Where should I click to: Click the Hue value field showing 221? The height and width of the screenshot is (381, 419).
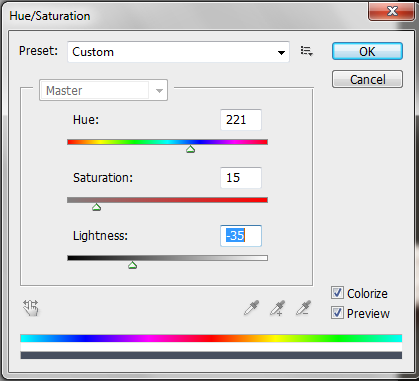coord(241,120)
